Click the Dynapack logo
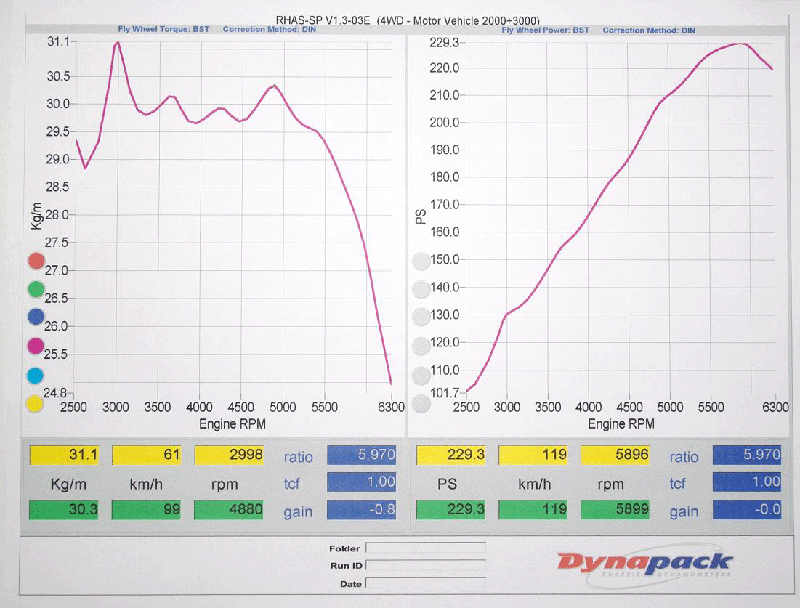 tap(643, 565)
